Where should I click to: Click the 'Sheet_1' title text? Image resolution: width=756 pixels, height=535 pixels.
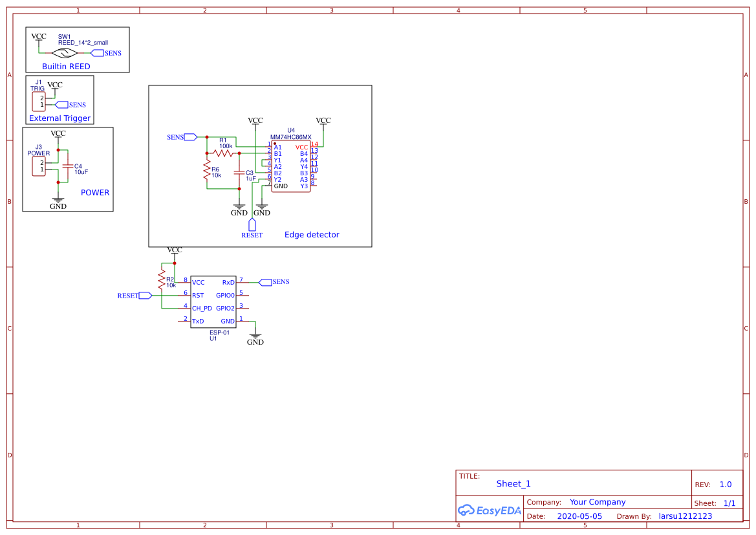pos(513,484)
